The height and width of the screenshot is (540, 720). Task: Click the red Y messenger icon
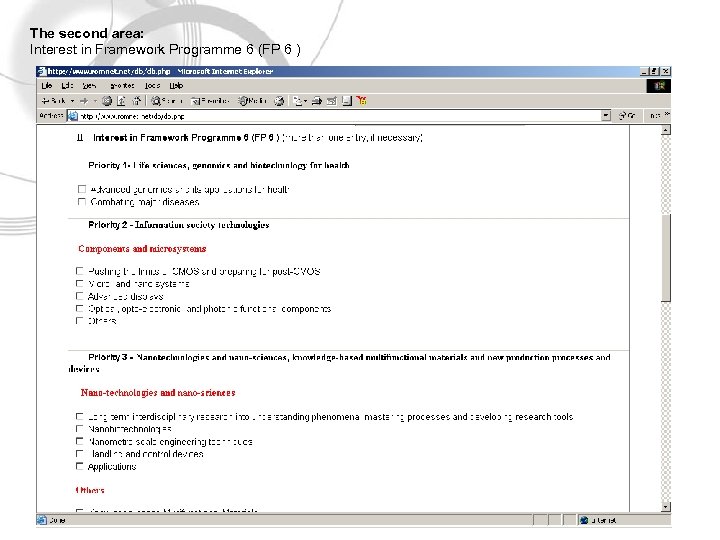tap(361, 101)
